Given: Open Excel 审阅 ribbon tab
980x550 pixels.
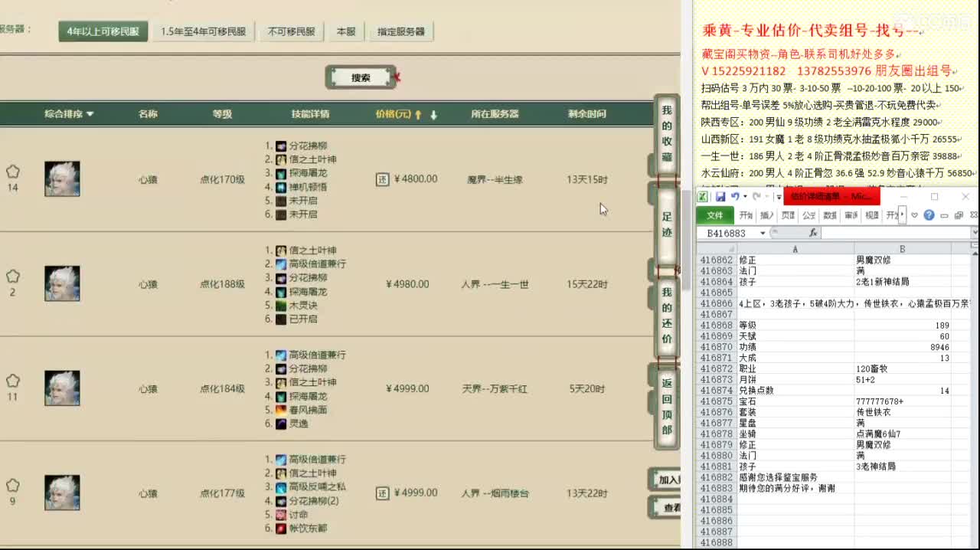Looking at the screenshot, I should 851,215.
